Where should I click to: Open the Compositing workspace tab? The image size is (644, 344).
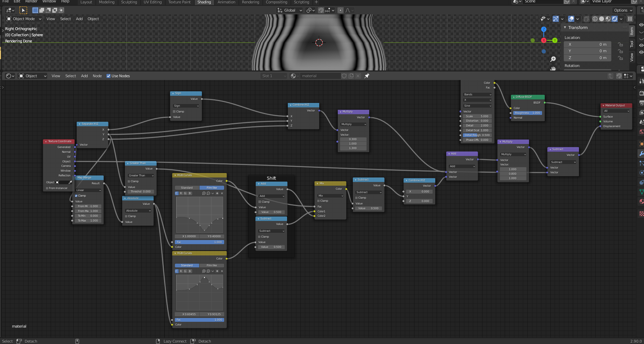(x=276, y=2)
